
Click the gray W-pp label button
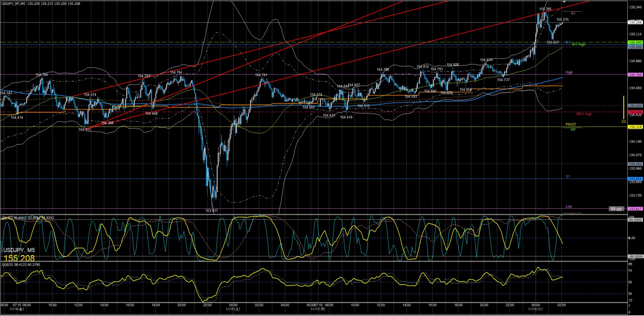point(616,209)
